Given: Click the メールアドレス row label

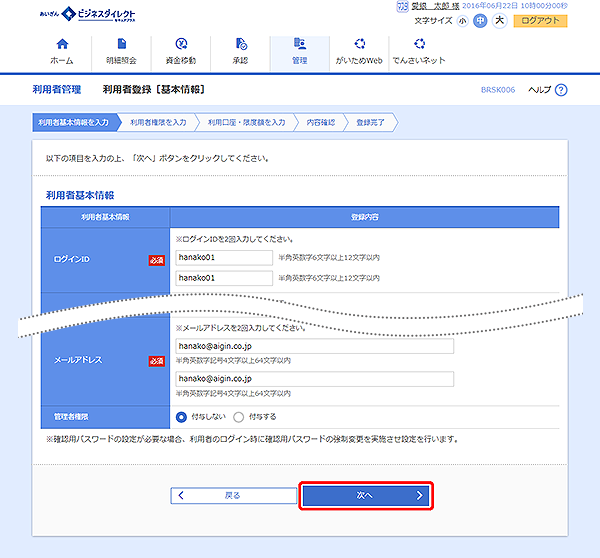Looking at the screenshot, I should coord(78,360).
